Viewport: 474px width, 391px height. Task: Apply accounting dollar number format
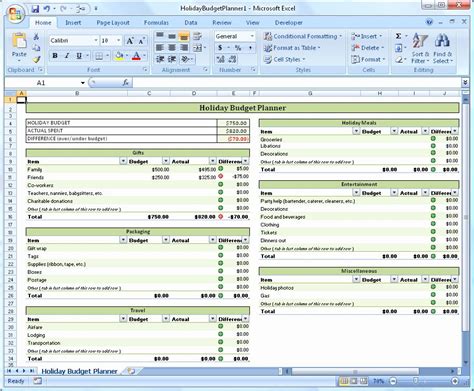(x=220, y=48)
